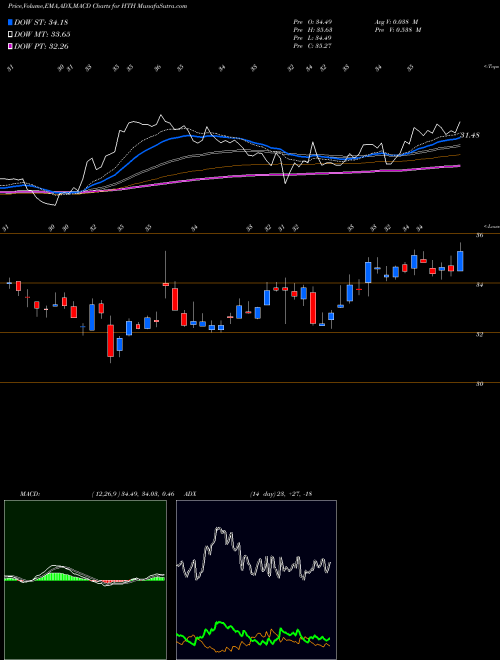Click the dark blue ADX chart panel
Screen dimensions: 500x660
click(256, 580)
